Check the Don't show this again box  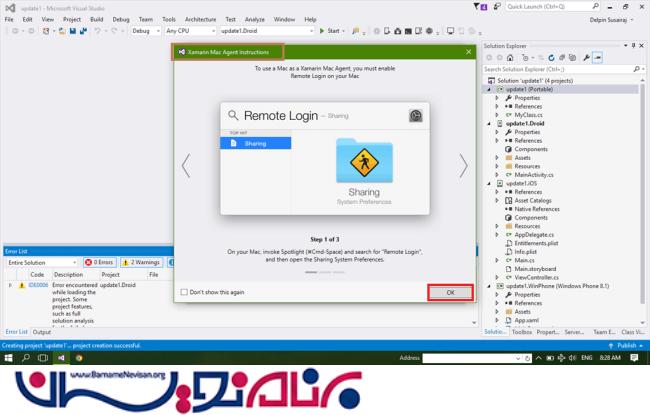[184, 292]
